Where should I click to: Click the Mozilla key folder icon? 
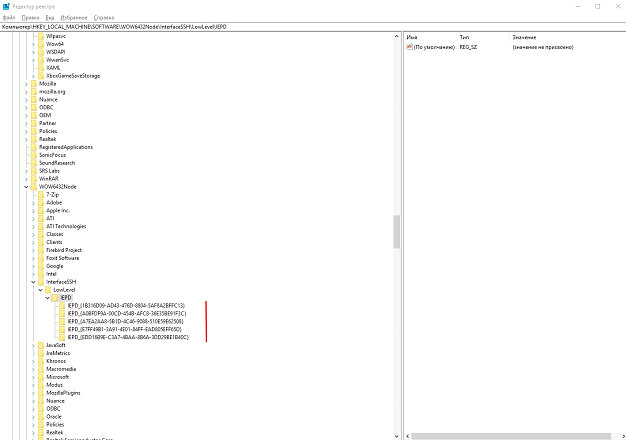coord(34,83)
